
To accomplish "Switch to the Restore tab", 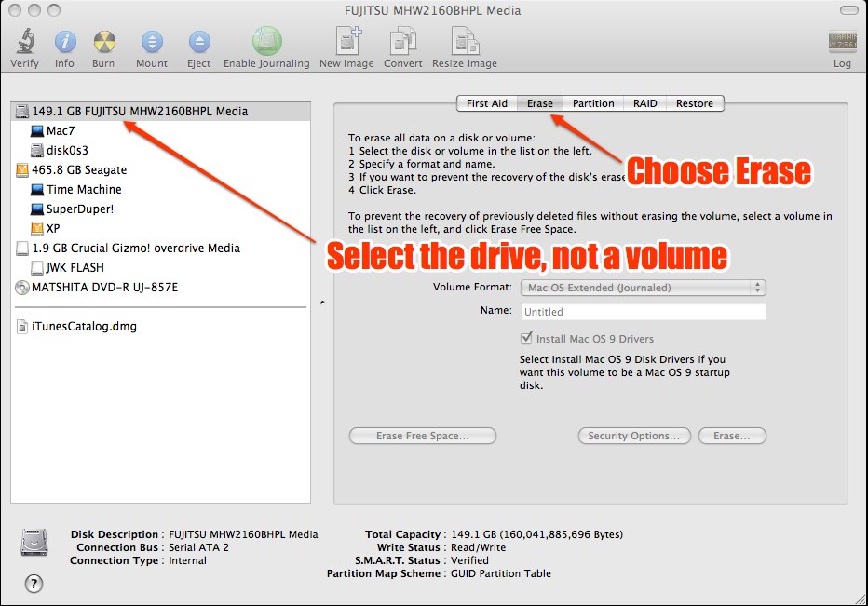I will [x=695, y=103].
